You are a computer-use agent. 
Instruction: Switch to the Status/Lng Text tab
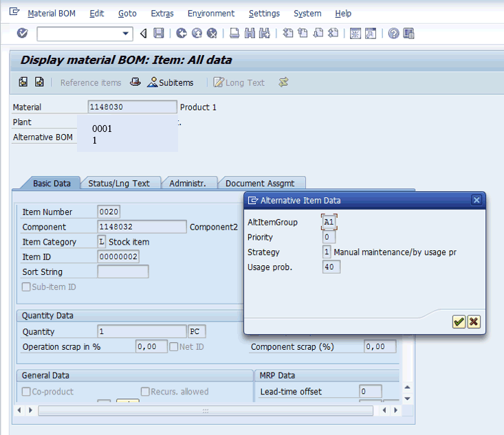tap(119, 183)
